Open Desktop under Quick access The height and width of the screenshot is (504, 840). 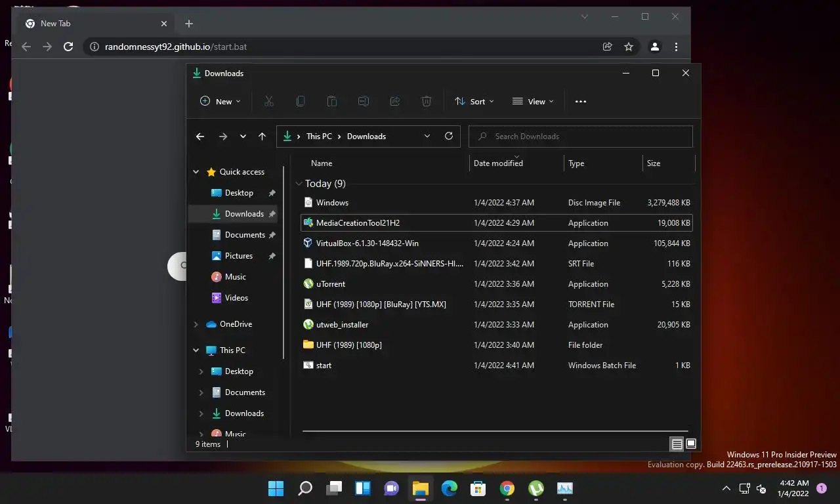point(239,193)
